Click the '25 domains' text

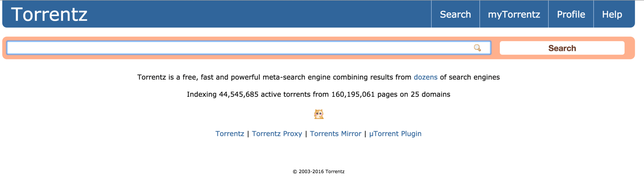click(430, 94)
